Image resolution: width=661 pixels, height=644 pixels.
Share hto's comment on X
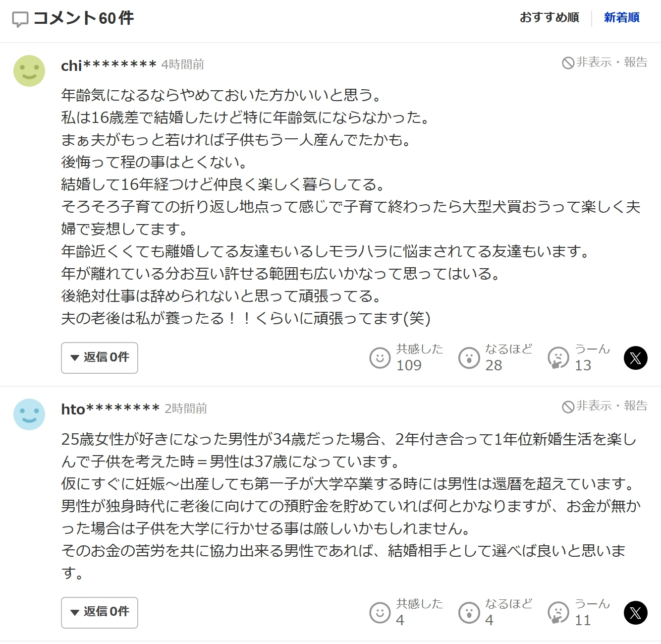(635, 613)
